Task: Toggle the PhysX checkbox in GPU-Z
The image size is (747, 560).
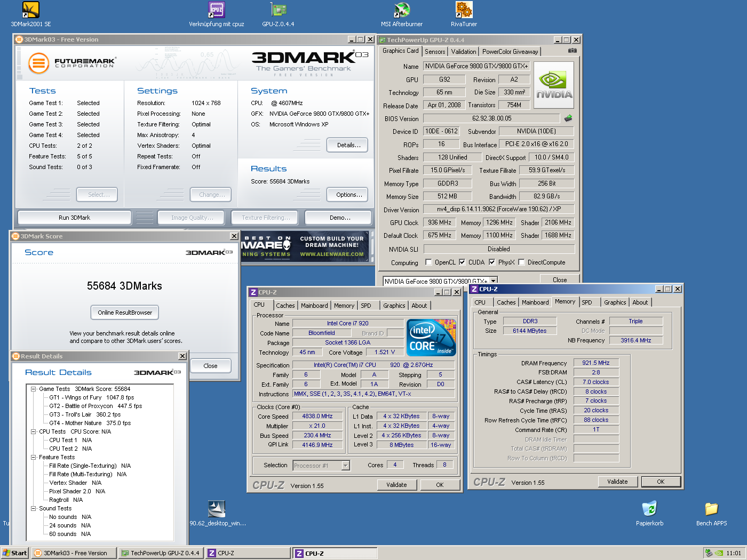Action: pyautogui.click(x=492, y=262)
